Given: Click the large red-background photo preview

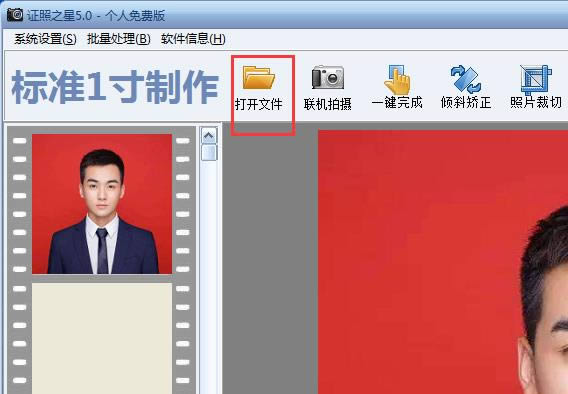Looking at the screenshot, I should pyautogui.click(x=443, y=262).
